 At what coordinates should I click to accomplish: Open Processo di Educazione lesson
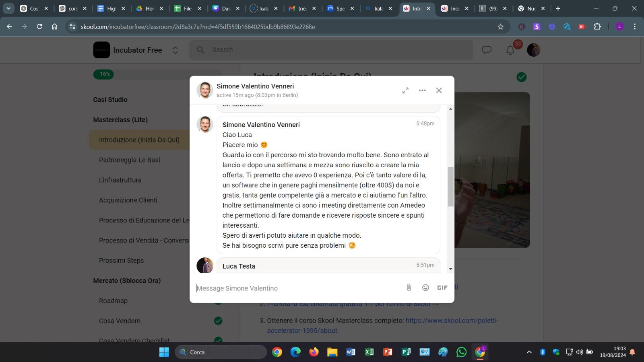point(144,220)
